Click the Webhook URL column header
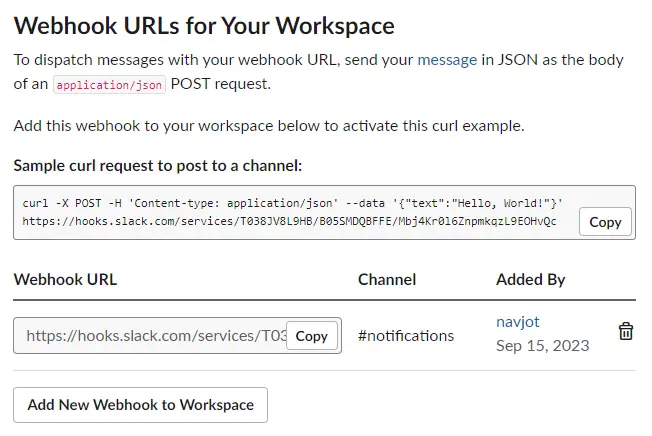 [x=65, y=279]
